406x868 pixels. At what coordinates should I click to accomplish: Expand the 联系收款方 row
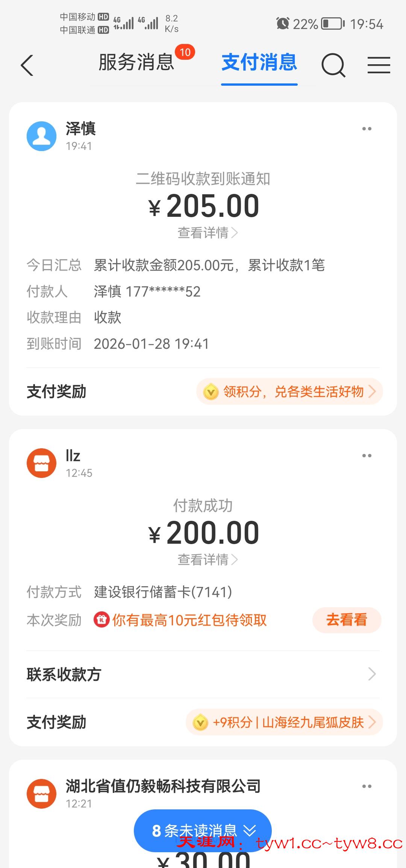(203, 674)
